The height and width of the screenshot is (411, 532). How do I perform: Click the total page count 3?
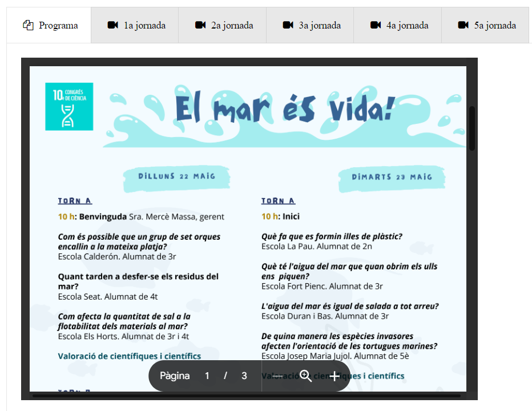tap(244, 376)
